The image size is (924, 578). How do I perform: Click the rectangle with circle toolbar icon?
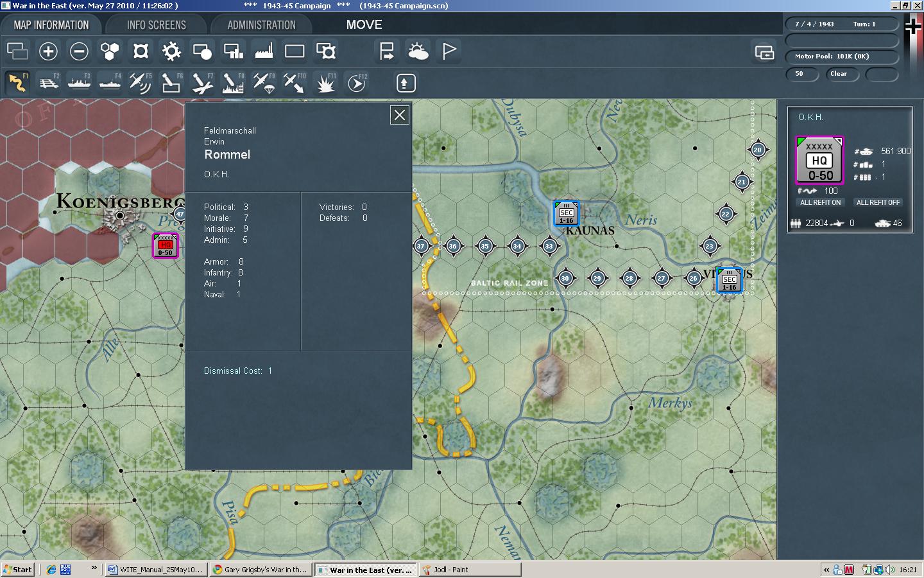pyautogui.click(x=202, y=51)
